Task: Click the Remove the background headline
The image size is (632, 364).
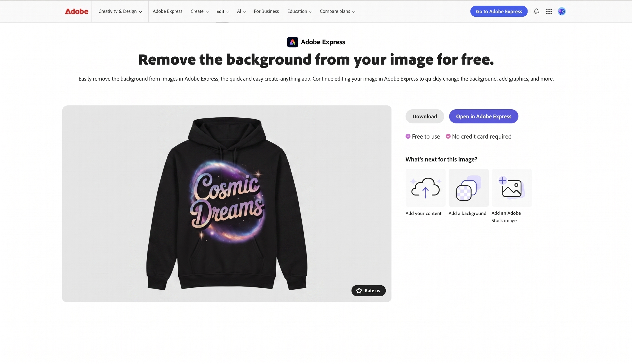Action: tap(316, 59)
